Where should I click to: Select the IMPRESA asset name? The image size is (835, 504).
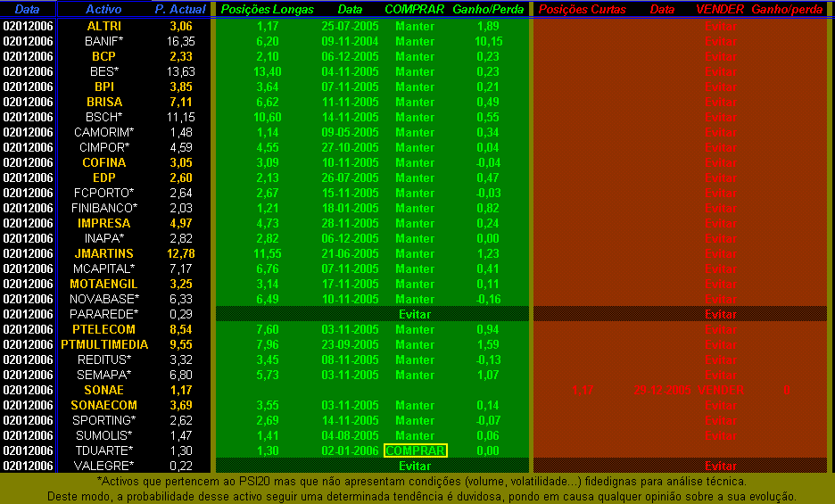(x=103, y=224)
